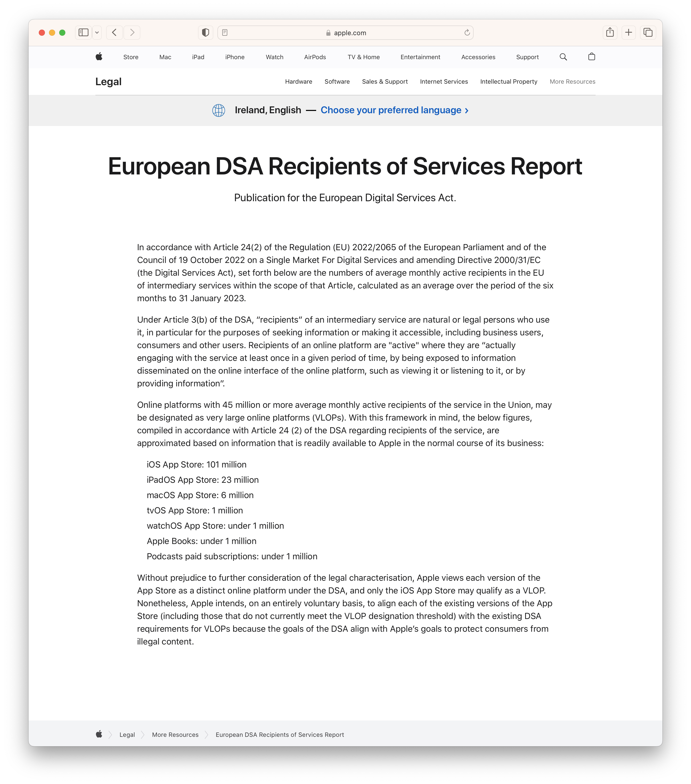The image size is (691, 784).
Task: Click macOS App Store: 6 million line
Action: pos(200,495)
